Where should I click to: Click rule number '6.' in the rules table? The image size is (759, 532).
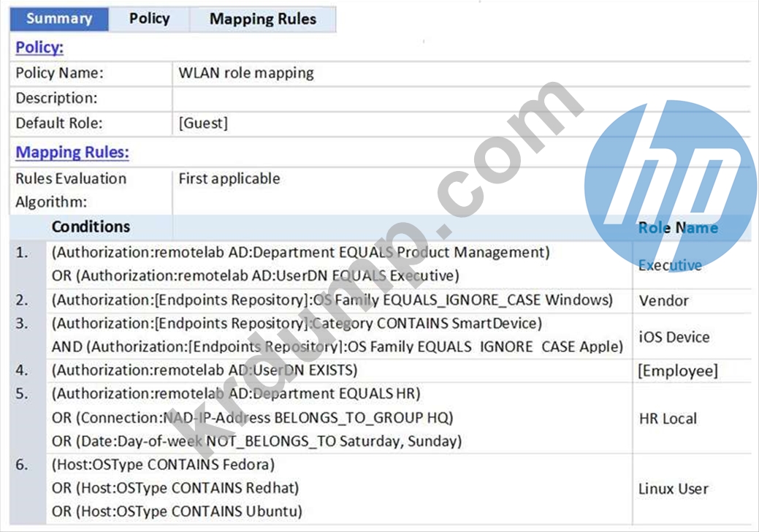(22, 465)
